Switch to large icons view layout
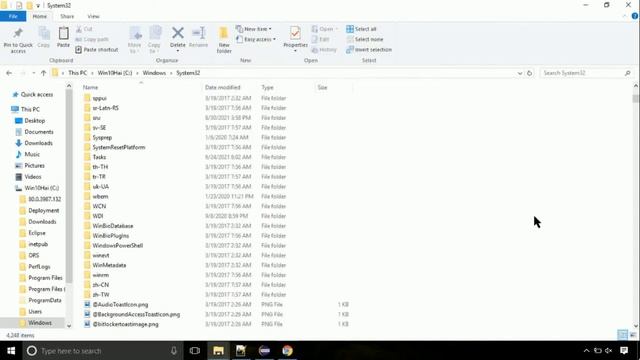The height and width of the screenshot is (360, 640). coord(633,335)
